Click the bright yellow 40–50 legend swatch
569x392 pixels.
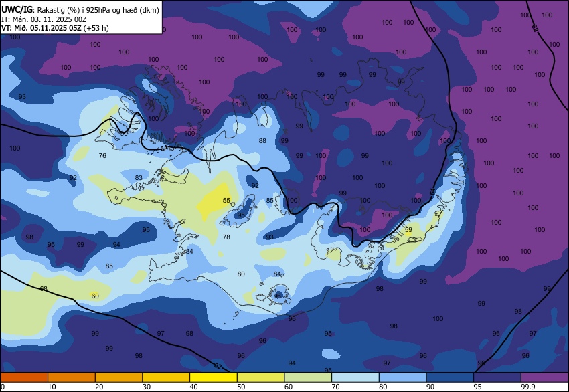click(214, 377)
